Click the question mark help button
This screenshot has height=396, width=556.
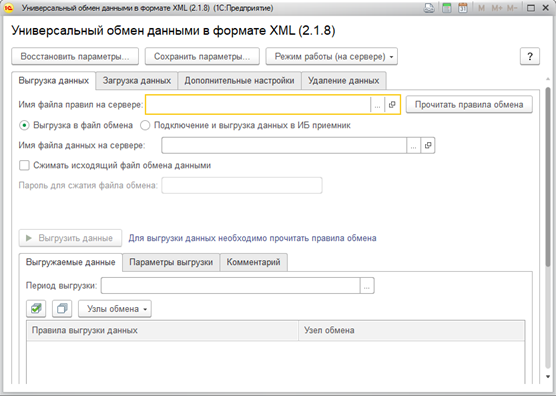click(x=530, y=56)
